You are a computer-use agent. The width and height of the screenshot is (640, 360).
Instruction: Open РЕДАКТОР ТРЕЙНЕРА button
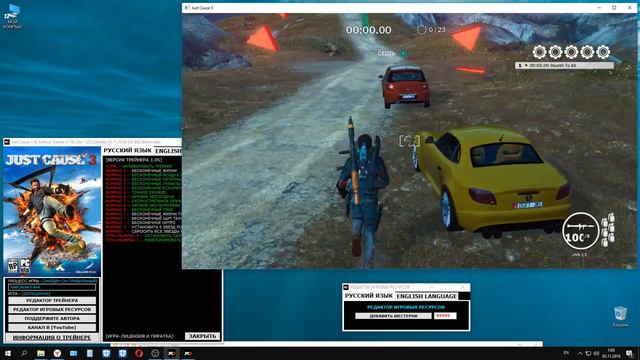pyautogui.click(x=52, y=300)
